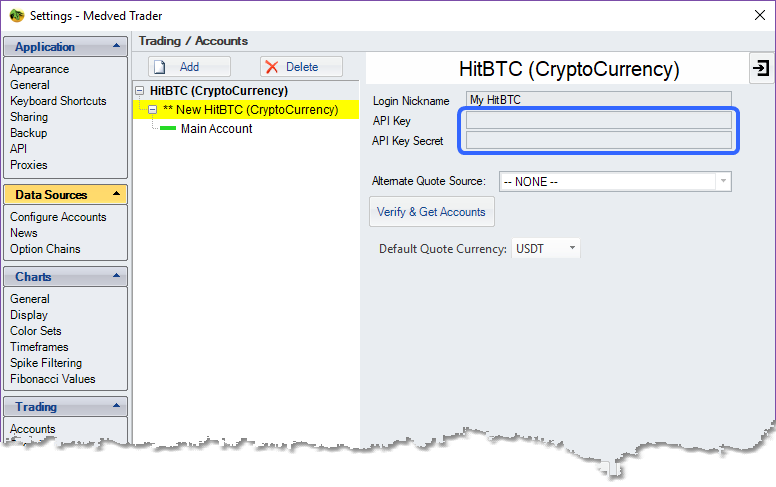This screenshot has height=487, width=776.
Task: Open General under Application
Action: 30,85
